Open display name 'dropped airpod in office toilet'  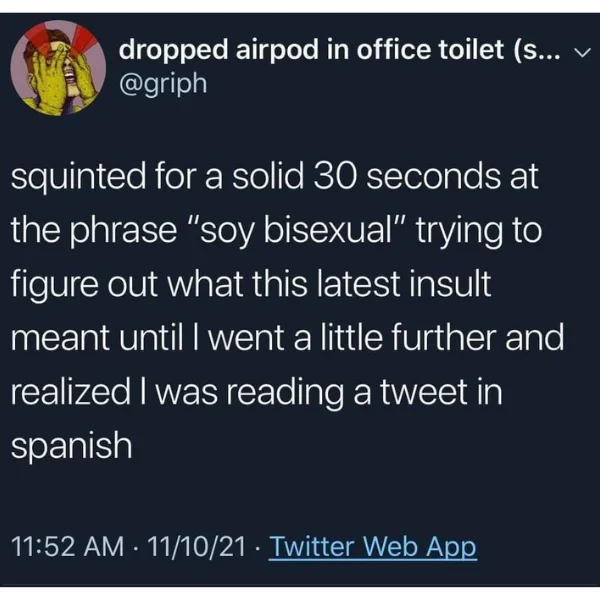tap(311, 50)
